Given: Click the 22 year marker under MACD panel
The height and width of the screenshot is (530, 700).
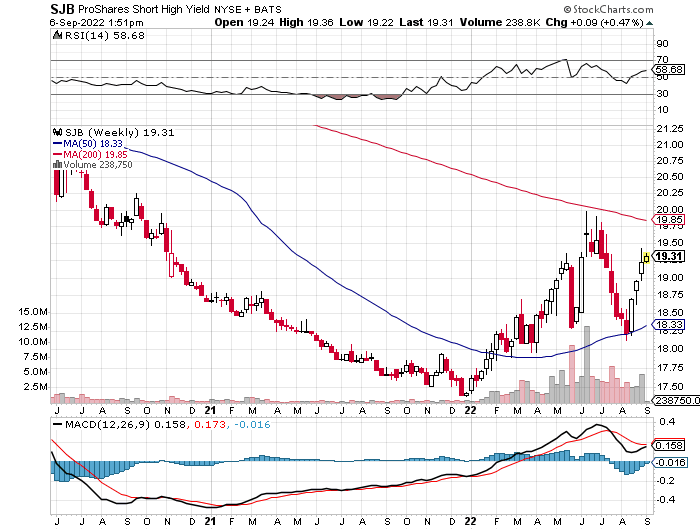Looking at the screenshot, I should [471, 521].
